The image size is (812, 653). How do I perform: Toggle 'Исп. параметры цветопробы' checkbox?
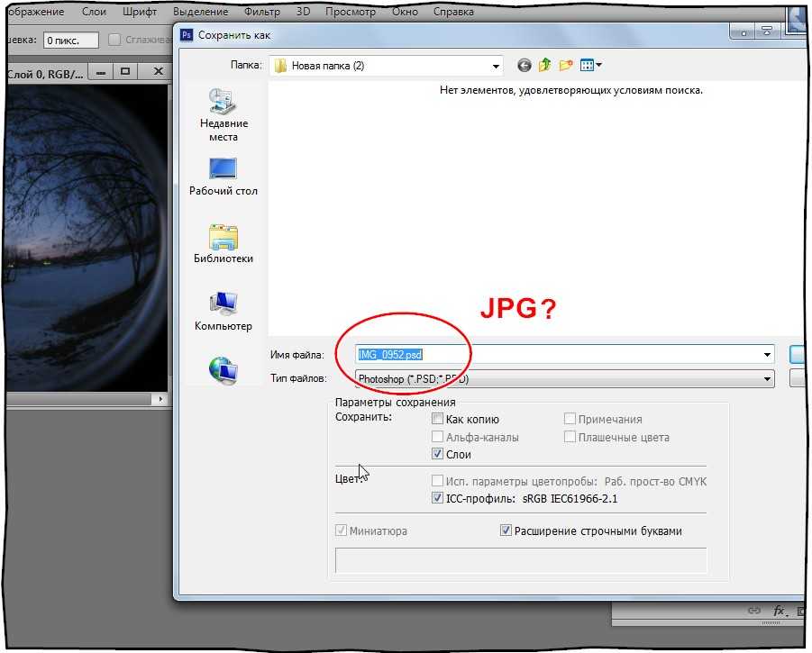438,481
